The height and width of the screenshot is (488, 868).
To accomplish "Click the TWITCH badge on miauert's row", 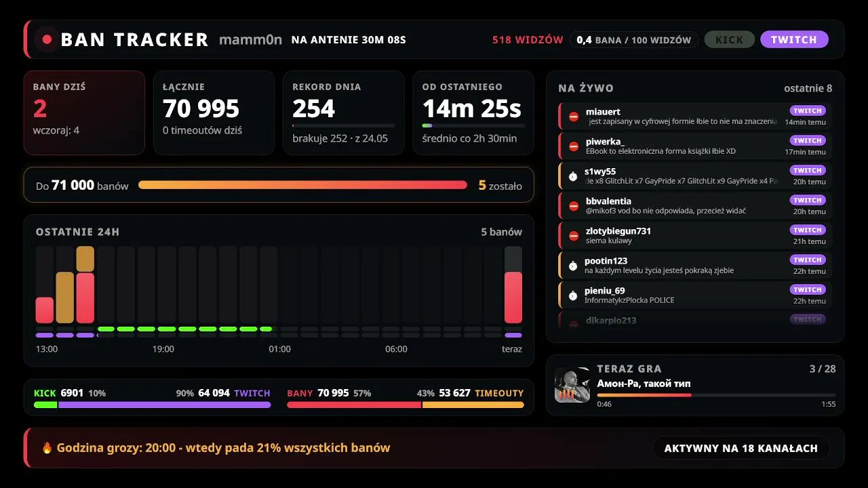I will point(808,110).
